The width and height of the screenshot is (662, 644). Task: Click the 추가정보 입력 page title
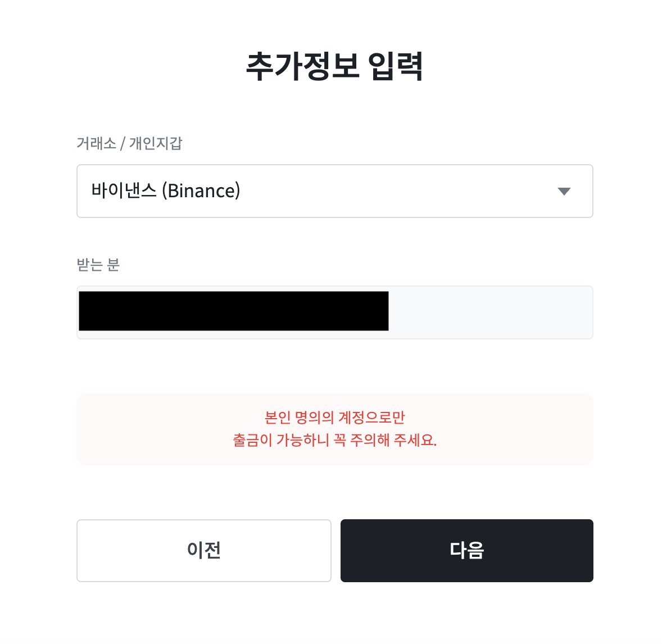click(x=335, y=65)
